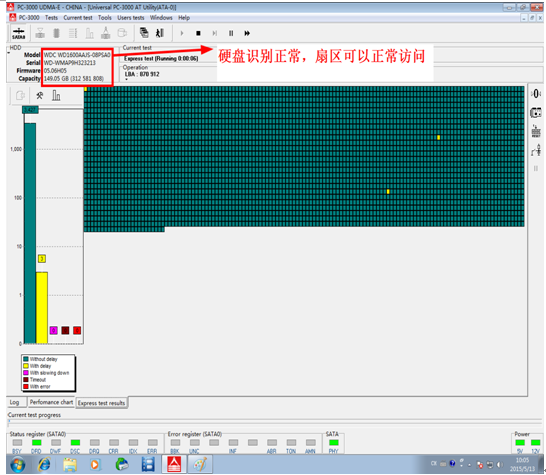Image resolution: width=546 pixels, height=475 pixels.
Task: Open the Tests menu
Action: point(51,18)
